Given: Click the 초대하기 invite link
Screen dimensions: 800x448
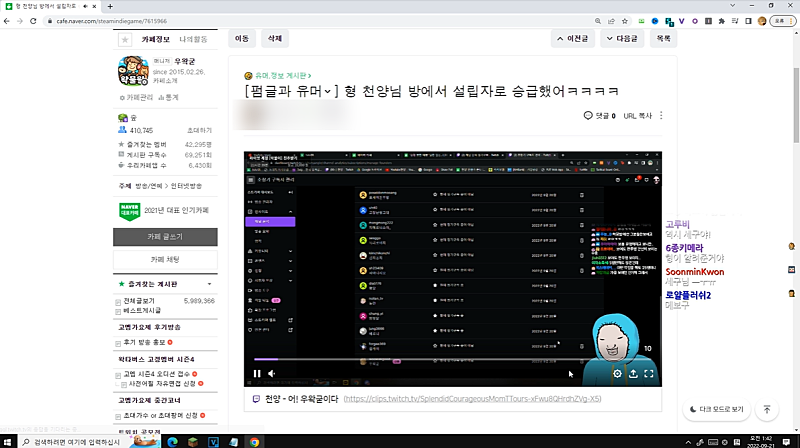Looking at the screenshot, I should 199,131.
